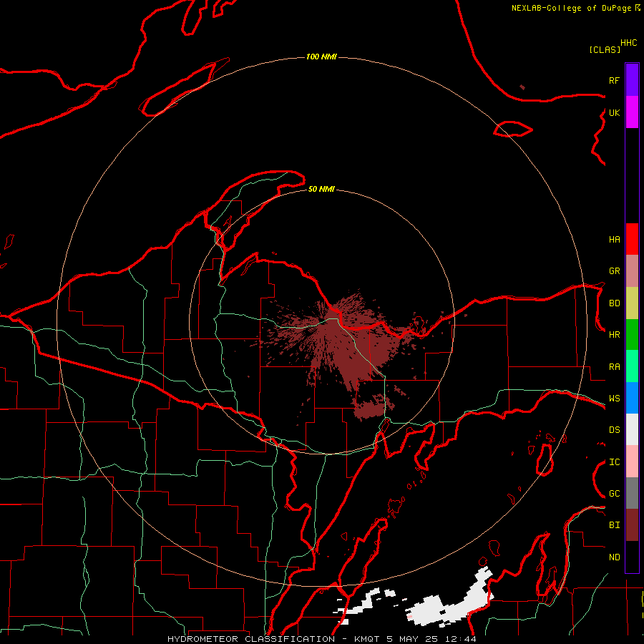Click the DS legend label
This screenshot has width=644, height=644.
click(614, 430)
